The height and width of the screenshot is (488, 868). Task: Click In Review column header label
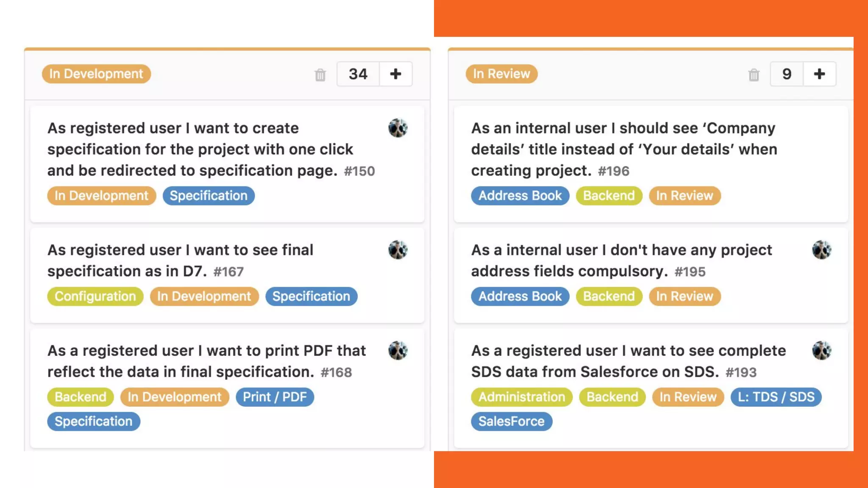click(x=501, y=74)
